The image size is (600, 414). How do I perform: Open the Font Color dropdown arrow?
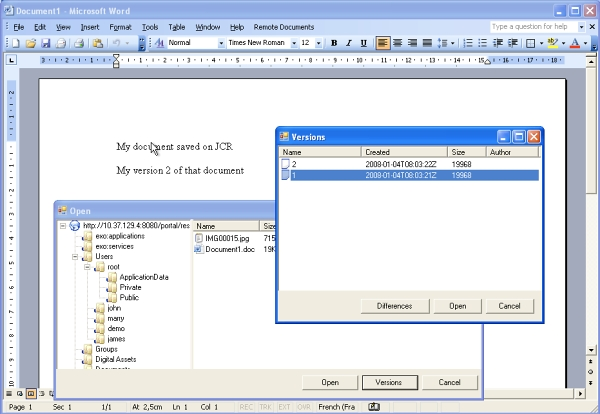(x=585, y=43)
